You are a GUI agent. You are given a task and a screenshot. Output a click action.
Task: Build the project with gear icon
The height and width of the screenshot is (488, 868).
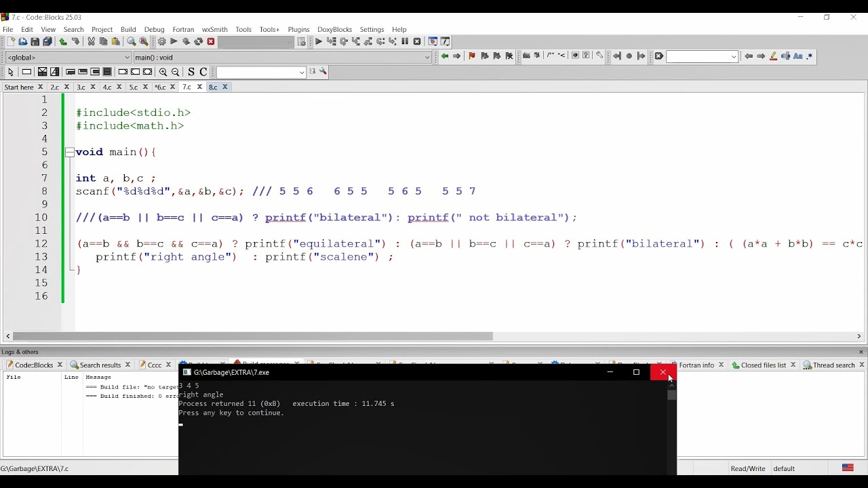point(161,42)
